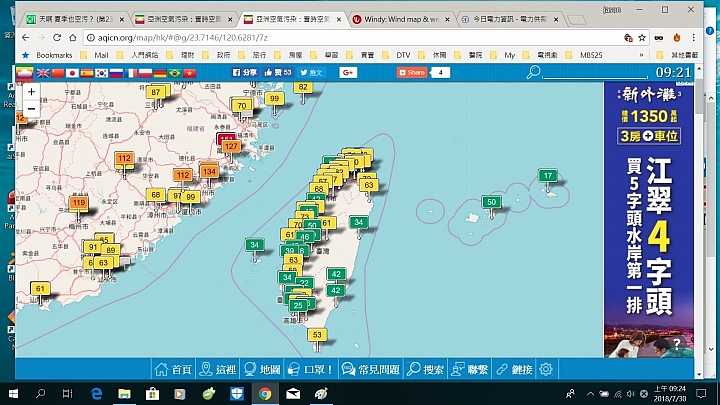Open the MBS25 bookmark folder

[x=584, y=55]
